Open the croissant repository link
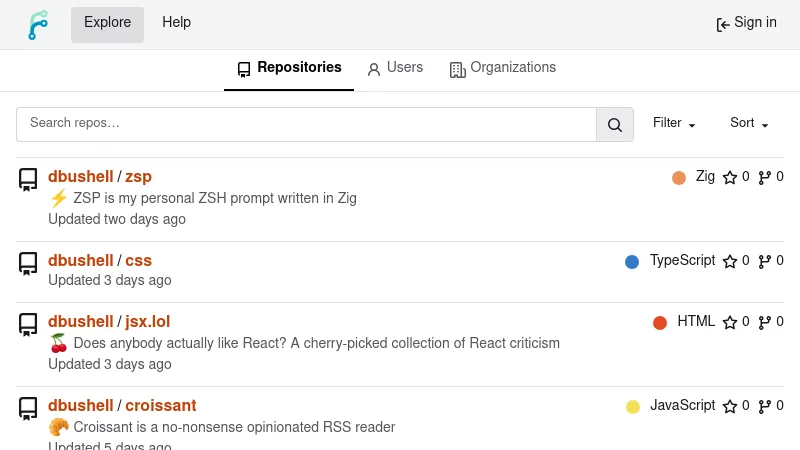Viewport: 800px width, 450px height. 160,406
